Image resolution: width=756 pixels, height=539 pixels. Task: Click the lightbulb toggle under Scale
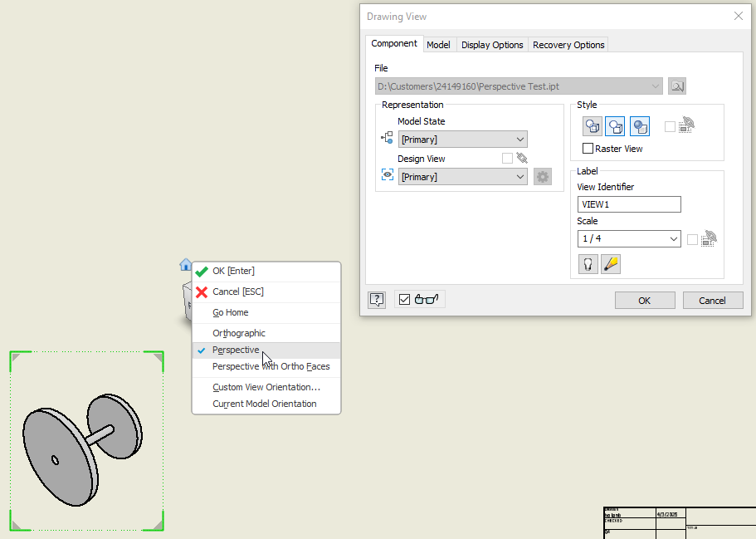pyautogui.click(x=588, y=263)
